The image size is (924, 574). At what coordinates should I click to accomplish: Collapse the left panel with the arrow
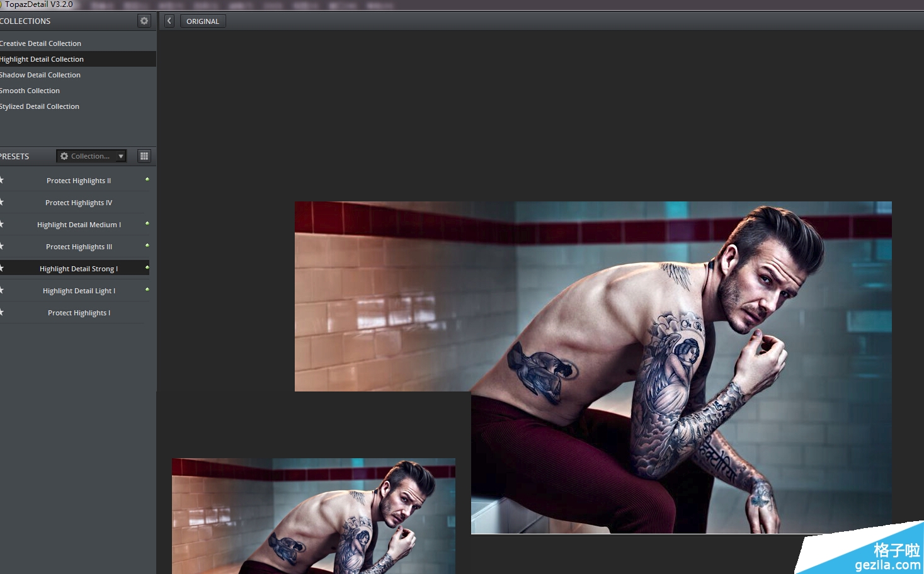tap(169, 21)
